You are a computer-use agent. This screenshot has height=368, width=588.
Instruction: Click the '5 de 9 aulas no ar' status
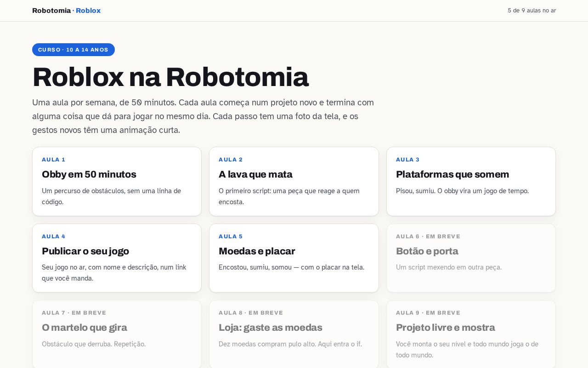click(x=532, y=11)
